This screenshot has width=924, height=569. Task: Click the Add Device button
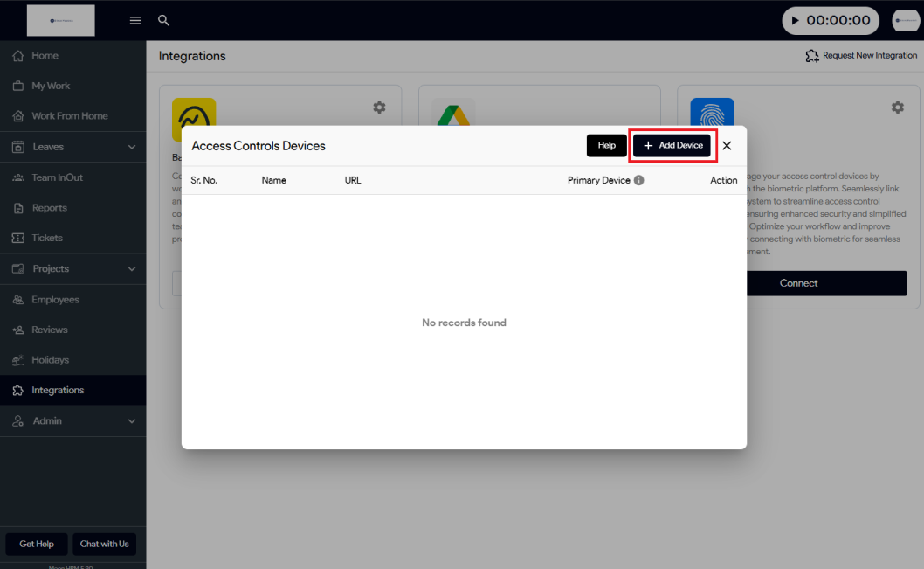tap(672, 146)
